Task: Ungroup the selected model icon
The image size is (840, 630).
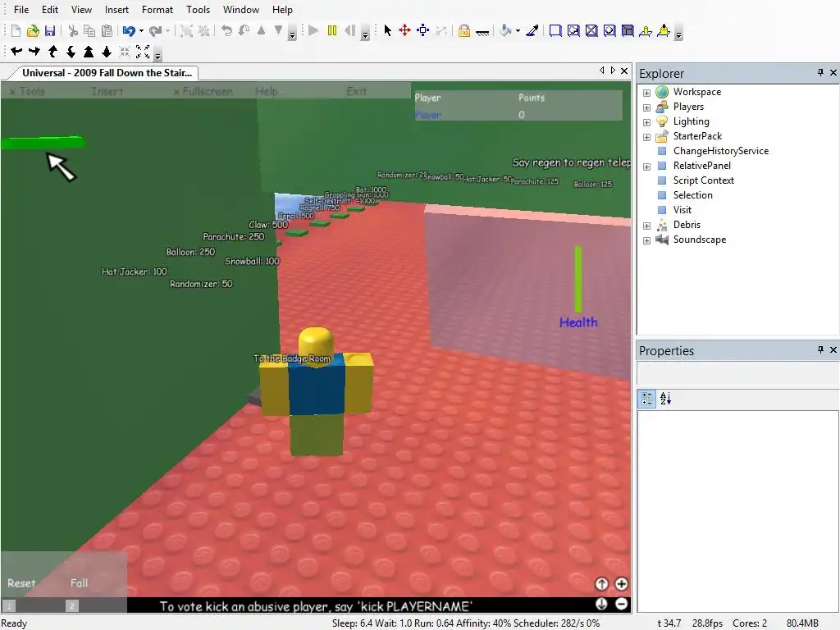Action: 203,31
